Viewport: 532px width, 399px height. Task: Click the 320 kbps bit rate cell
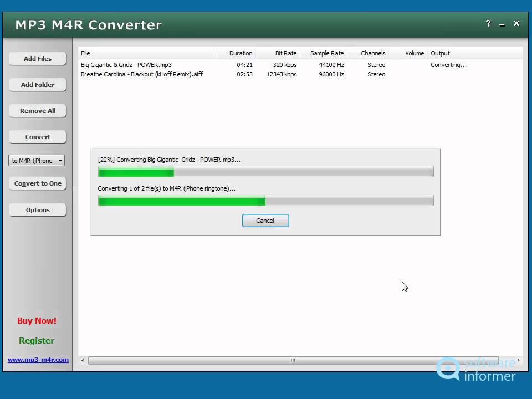pyautogui.click(x=285, y=65)
